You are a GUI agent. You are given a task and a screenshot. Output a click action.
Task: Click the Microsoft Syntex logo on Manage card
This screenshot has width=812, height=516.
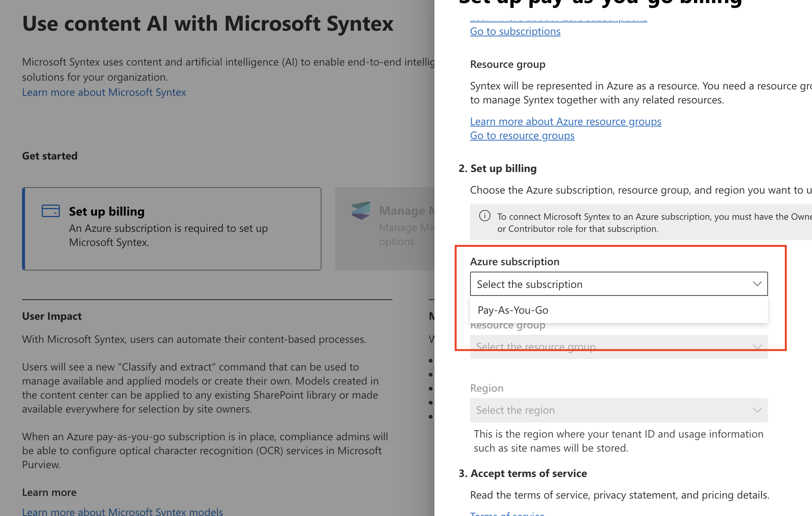coord(361,211)
